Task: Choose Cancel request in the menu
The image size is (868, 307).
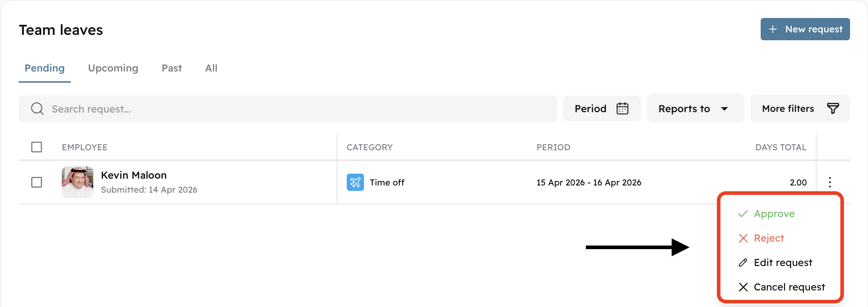Action: [x=789, y=287]
